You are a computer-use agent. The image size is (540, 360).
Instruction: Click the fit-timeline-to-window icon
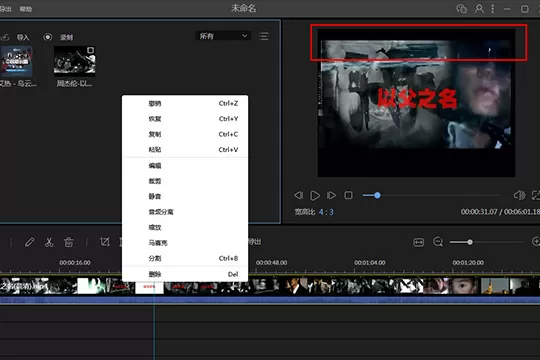pyautogui.click(x=418, y=242)
